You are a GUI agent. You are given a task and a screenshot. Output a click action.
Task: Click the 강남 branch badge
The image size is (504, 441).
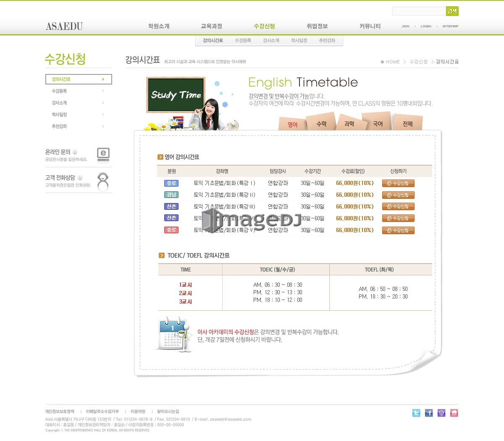171,195
